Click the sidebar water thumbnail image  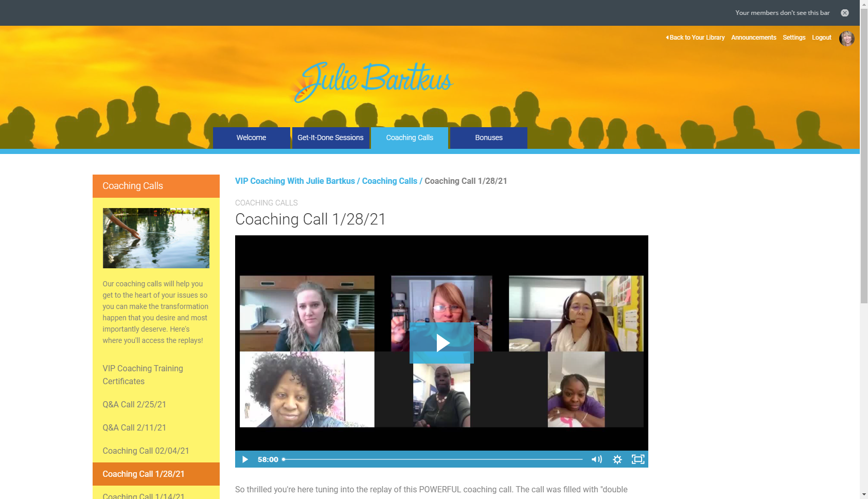[x=156, y=238]
